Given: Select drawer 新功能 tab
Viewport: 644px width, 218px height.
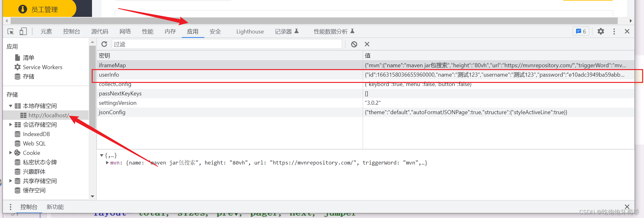Looking at the screenshot, I should (55, 207).
